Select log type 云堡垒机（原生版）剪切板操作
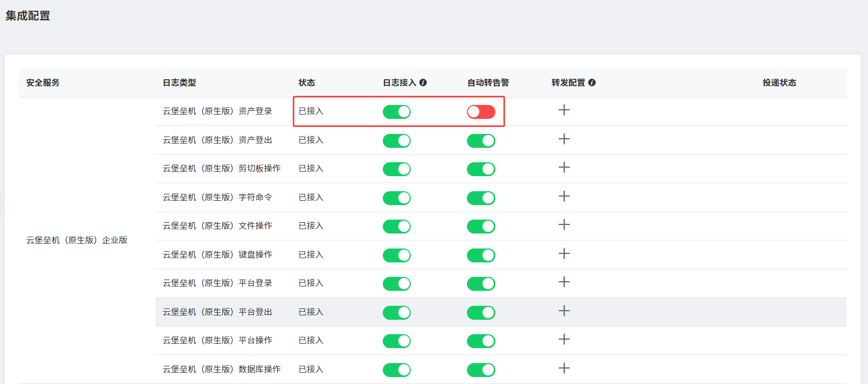The height and width of the screenshot is (384, 868). (x=222, y=168)
